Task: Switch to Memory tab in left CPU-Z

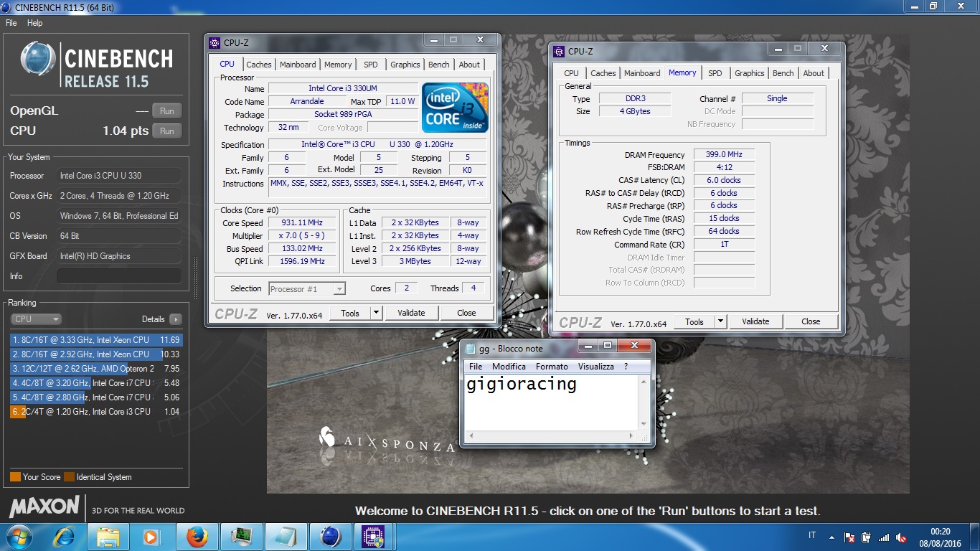Action: tap(338, 65)
